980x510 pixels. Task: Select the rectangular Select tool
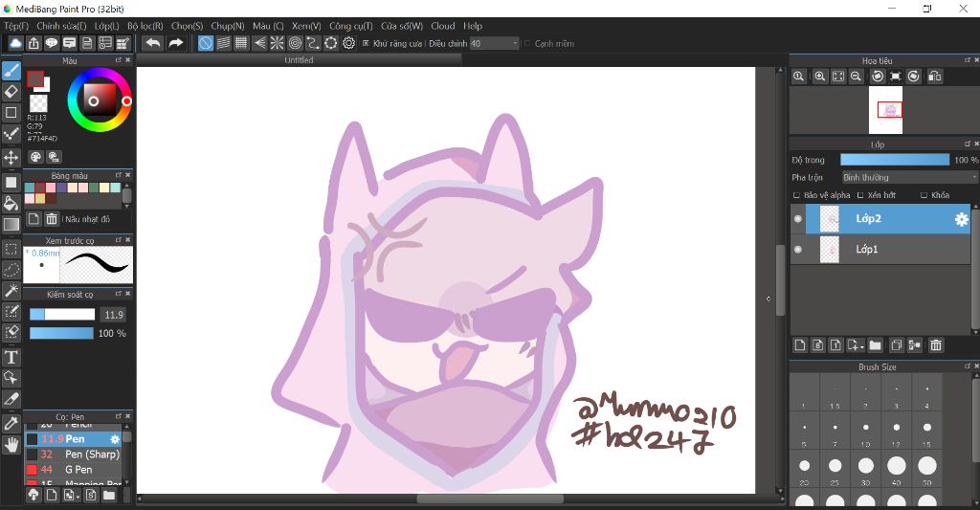[11, 249]
